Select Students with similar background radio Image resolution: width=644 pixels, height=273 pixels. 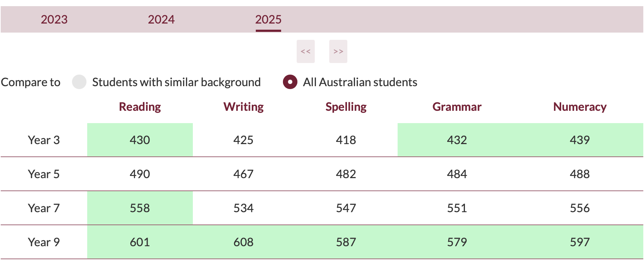tap(79, 82)
